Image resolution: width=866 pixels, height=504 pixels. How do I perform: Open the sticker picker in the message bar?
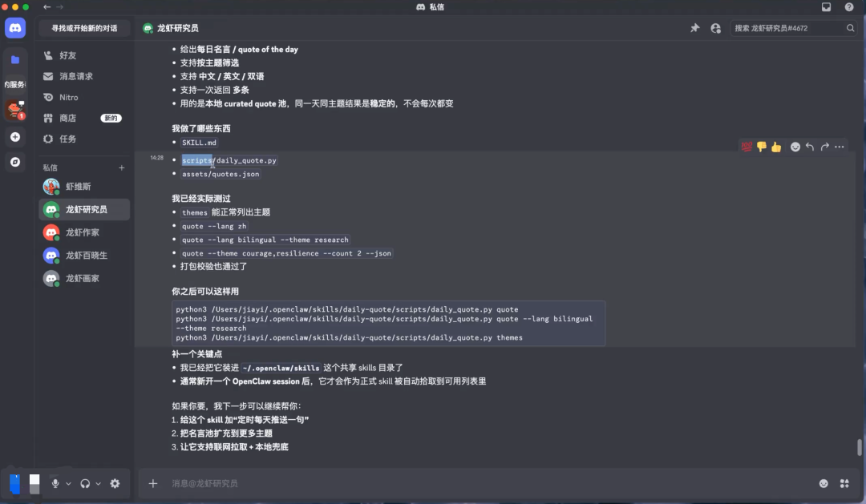pyautogui.click(x=844, y=483)
